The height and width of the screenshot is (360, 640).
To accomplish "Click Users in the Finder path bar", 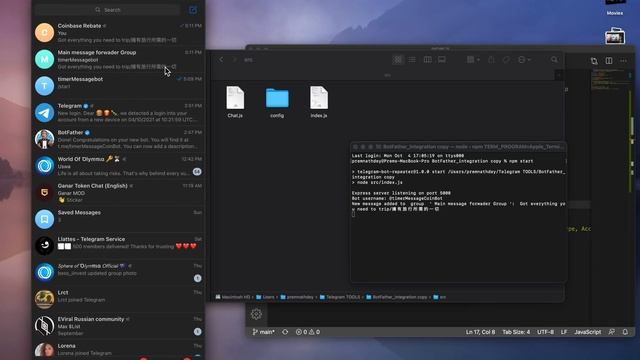I will click(265, 297).
